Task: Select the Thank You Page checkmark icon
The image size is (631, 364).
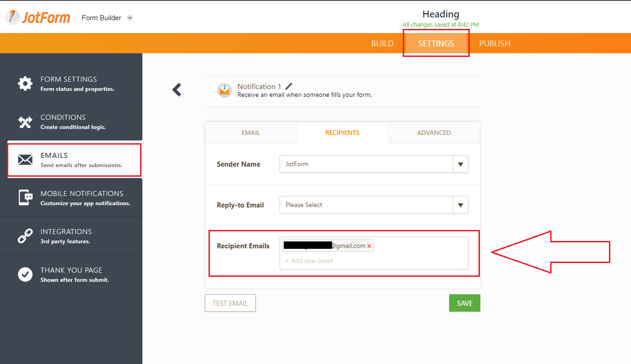Action: 25,274
